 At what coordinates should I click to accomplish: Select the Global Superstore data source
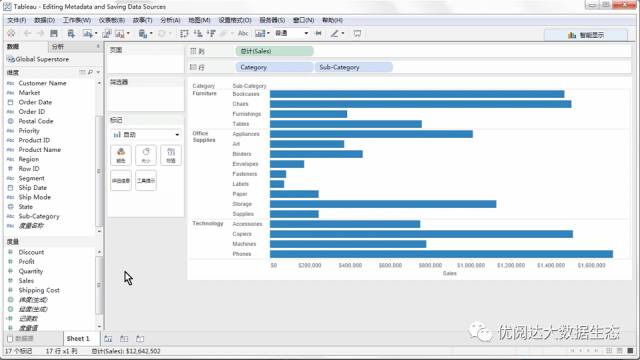coord(38,59)
